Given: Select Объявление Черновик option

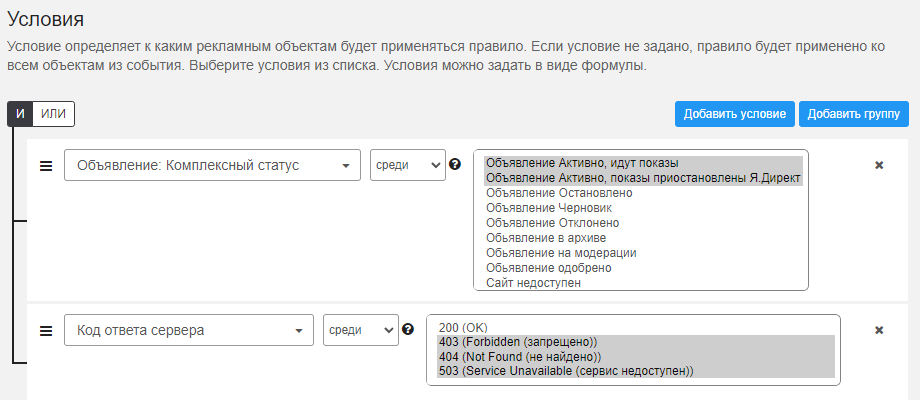Looking at the screenshot, I should click(643, 208).
